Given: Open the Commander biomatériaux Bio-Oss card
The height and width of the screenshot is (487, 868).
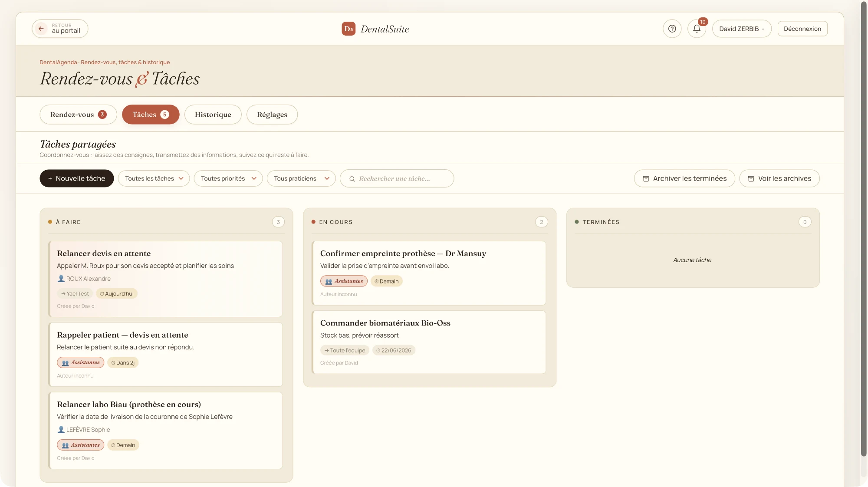Looking at the screenshot, I should [429, 342].
